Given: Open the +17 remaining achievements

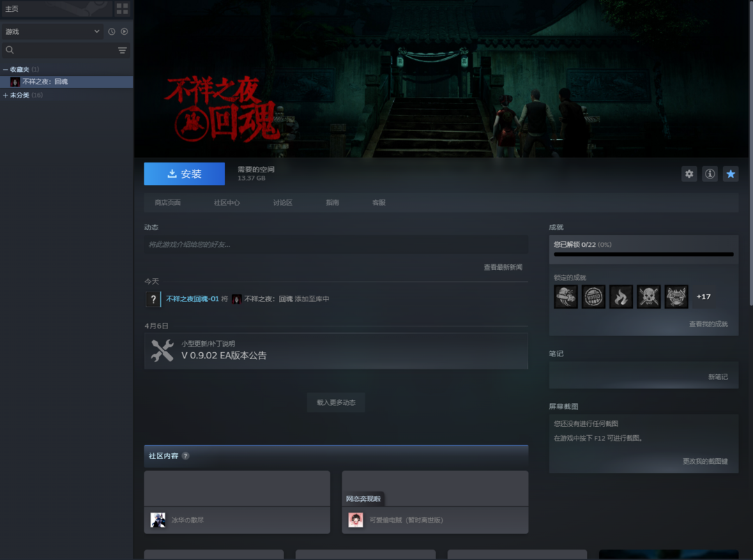Looking at the screenshot, I should [x=703, y=297].
